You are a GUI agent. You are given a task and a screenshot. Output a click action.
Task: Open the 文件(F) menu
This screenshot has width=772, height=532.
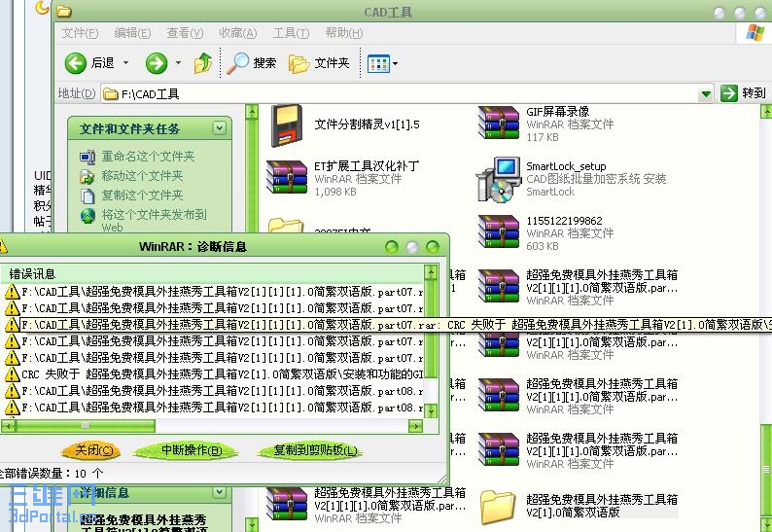(80, 33)
